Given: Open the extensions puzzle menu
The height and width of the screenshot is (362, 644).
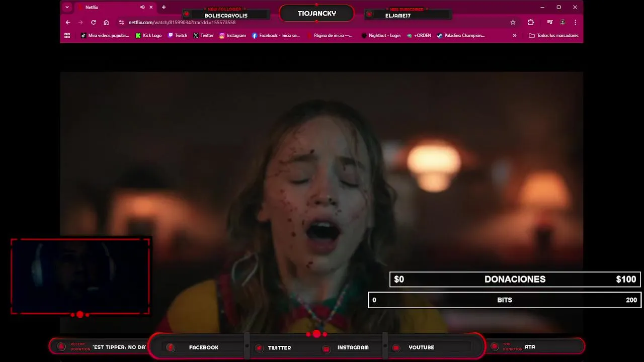Looking at the screenshot, I should click(531, 22).
